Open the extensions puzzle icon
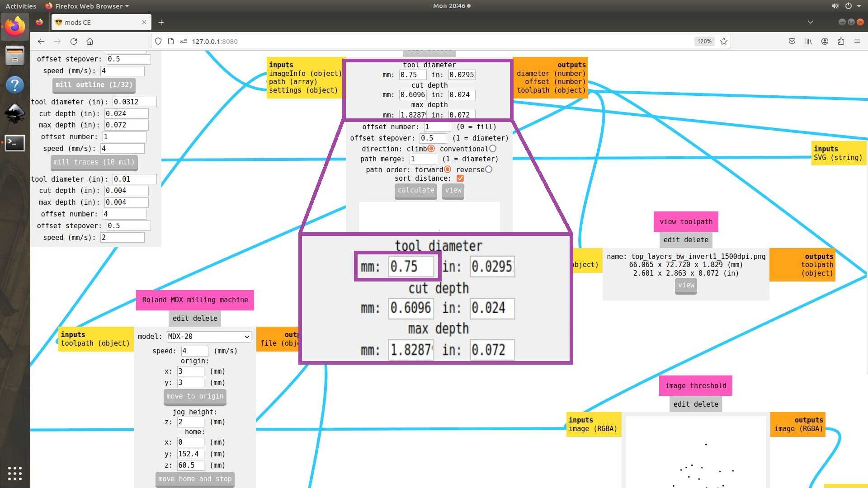Viewport: 868px width, 488px height. coord(841,41)
